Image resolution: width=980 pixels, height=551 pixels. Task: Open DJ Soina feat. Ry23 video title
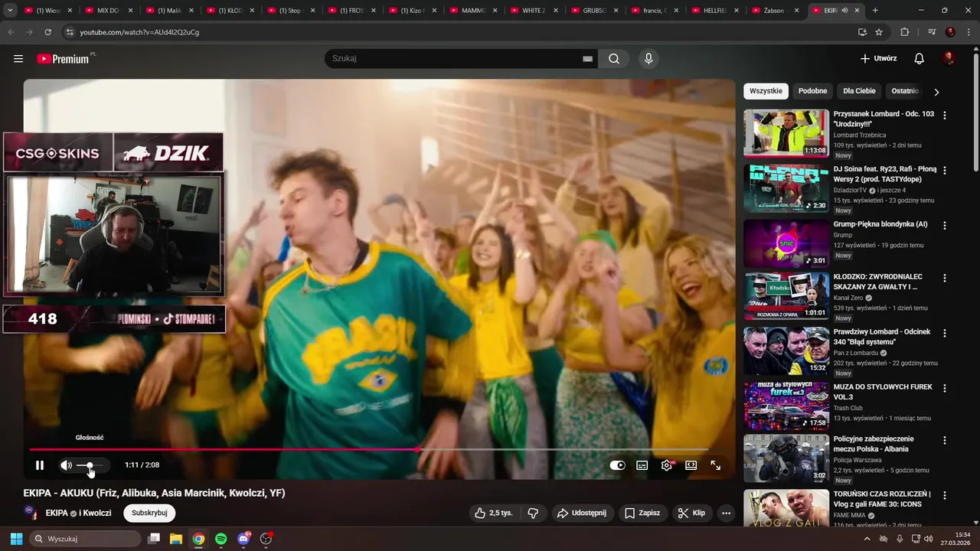tap(884, 174)
